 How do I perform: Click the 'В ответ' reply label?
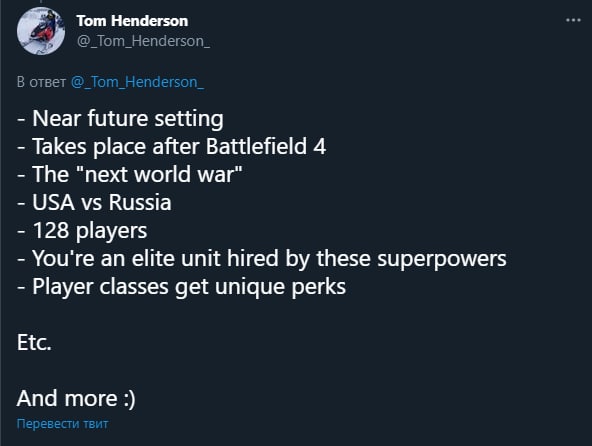click(x=41, y=82)
